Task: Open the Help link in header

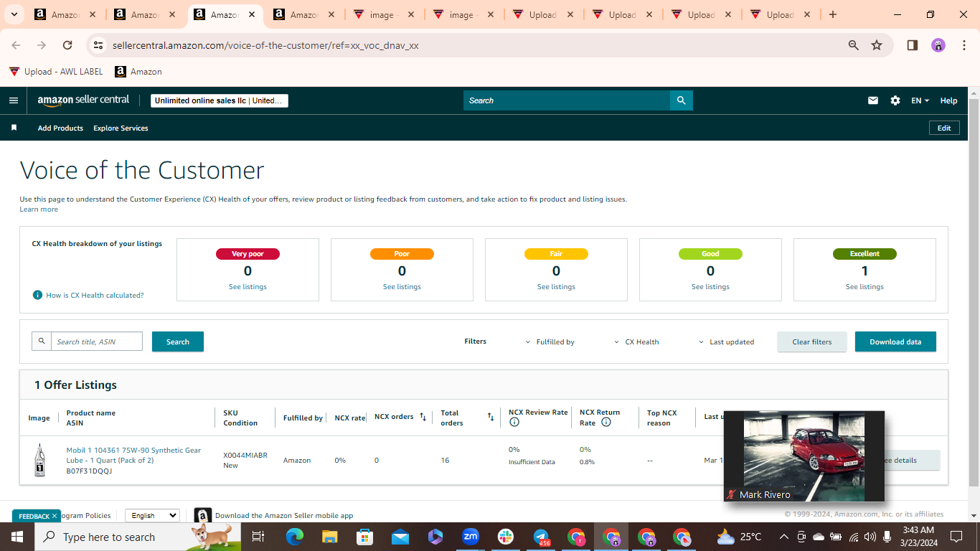Action: coord(948,100)
